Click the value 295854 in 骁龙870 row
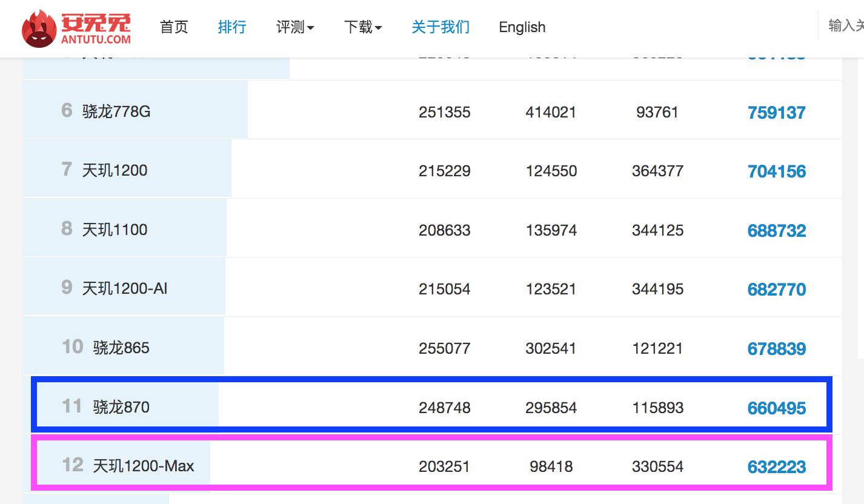Viewport: 864px width, 504px height. (551, 408)
